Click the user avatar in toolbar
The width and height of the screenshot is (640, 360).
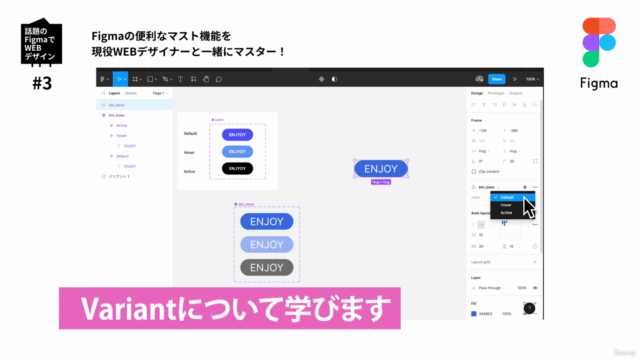[480, 79]
